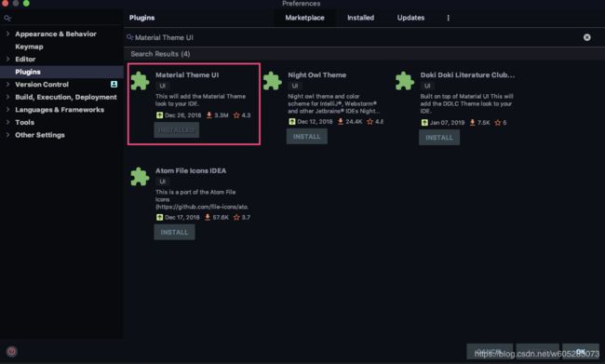Install the Night Owl Theme plugin
Screen dimensions: 605x364
pyautogui.click(x=307, y=137)
